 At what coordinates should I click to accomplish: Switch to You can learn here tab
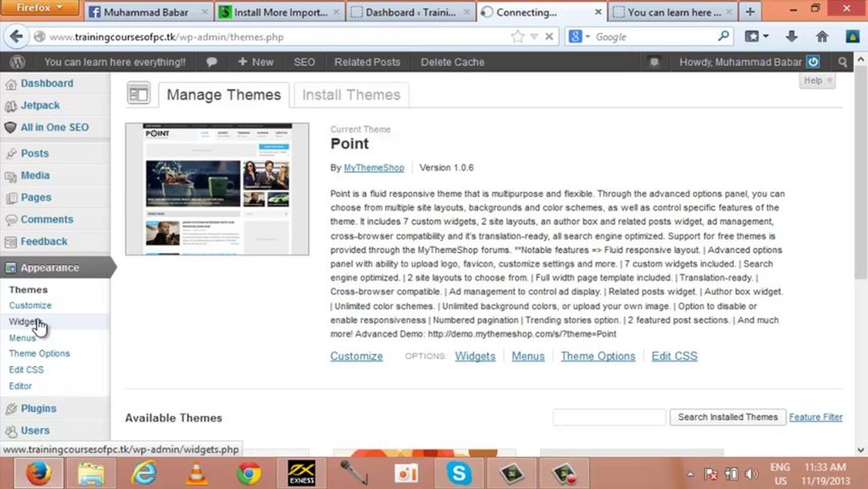click(x=673, y=12)
